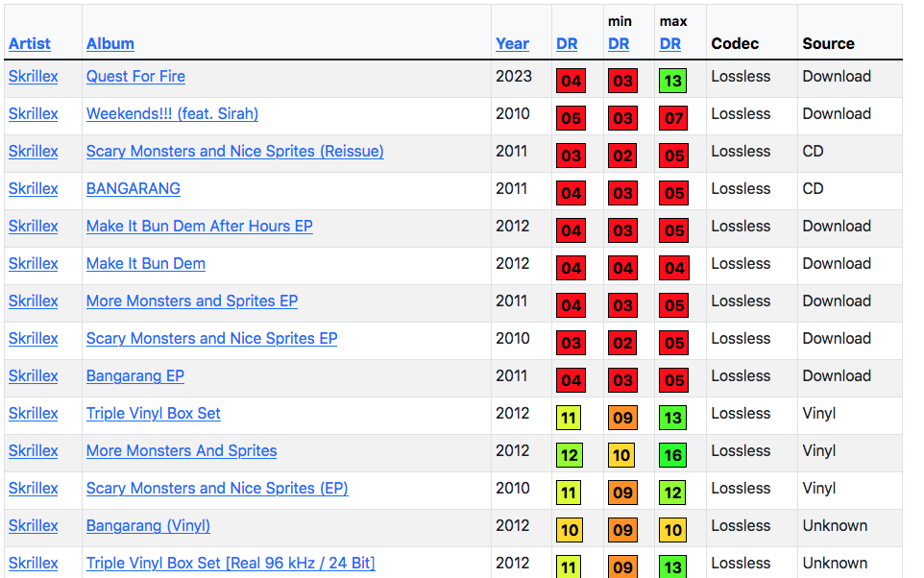The image size is (924, 578).
Task: Open the Triple Vinyl Box Set link
Action: click(x=154, y=414)
